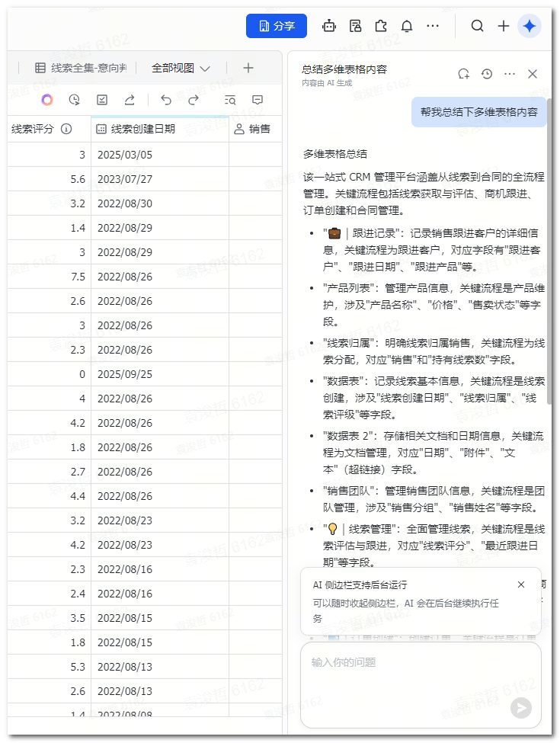Image resolution: width=560 pixels, height=743 pixels.
Task: Show info tooltip icon next to 线索评分
Action: [66, 129]
